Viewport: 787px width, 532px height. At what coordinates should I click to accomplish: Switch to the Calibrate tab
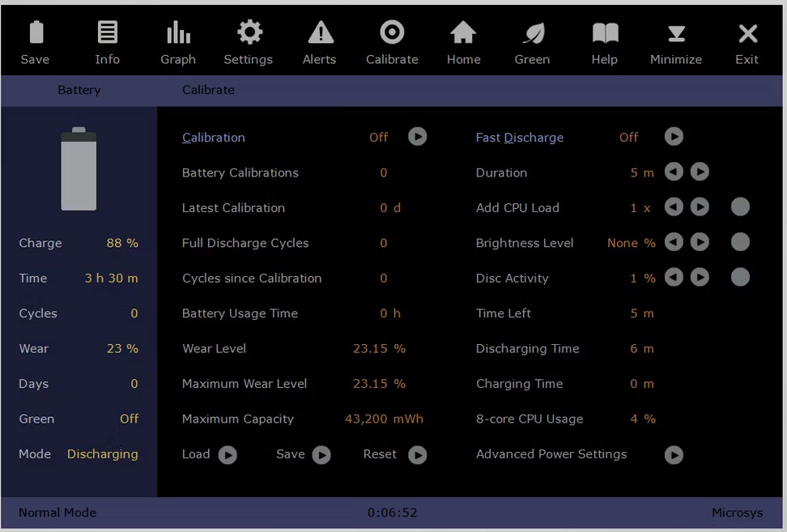(x=208, y=90)
